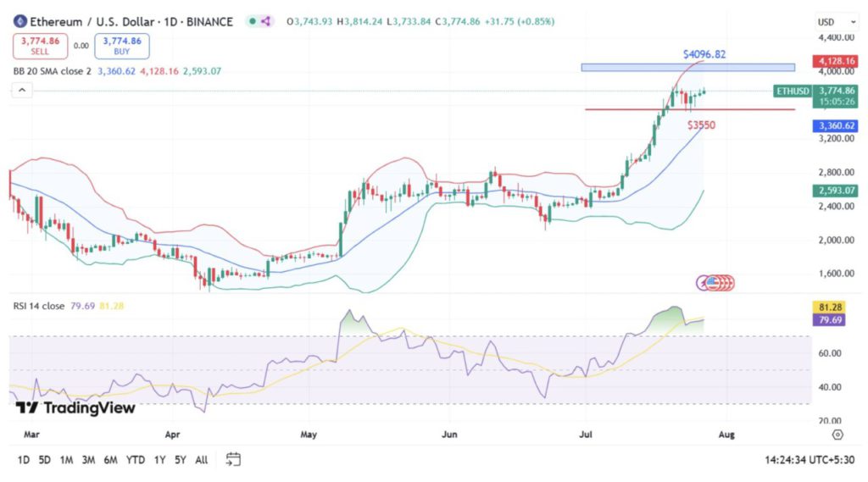Open the USD currency dropdown

(827, 21)
